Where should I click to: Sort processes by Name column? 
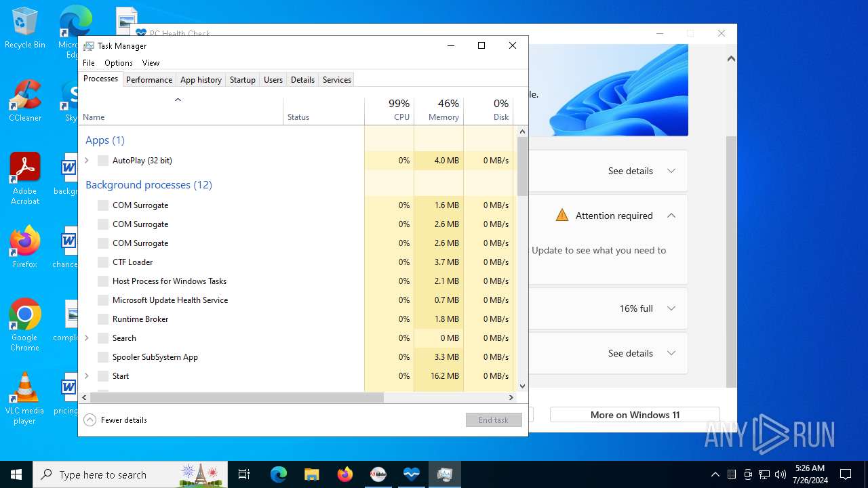point(181,111)
